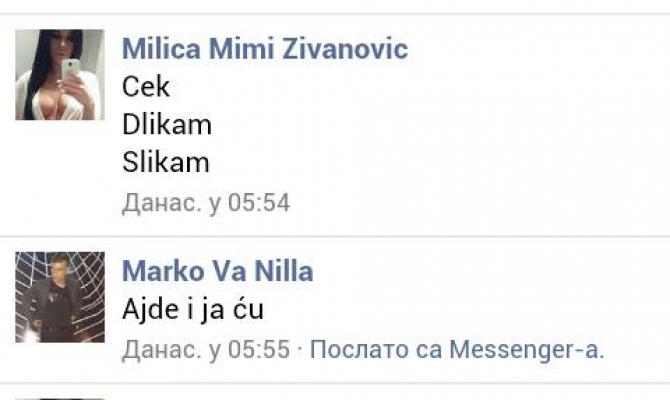
Task: Select the 'Cek' message line
Action: (146, 87)
